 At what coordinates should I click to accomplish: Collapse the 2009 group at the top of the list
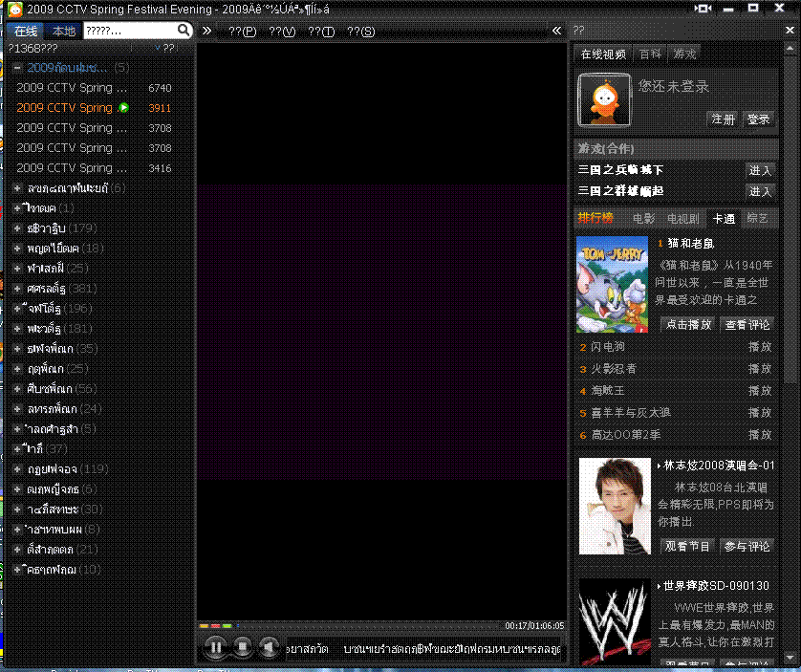click(17, 68)
